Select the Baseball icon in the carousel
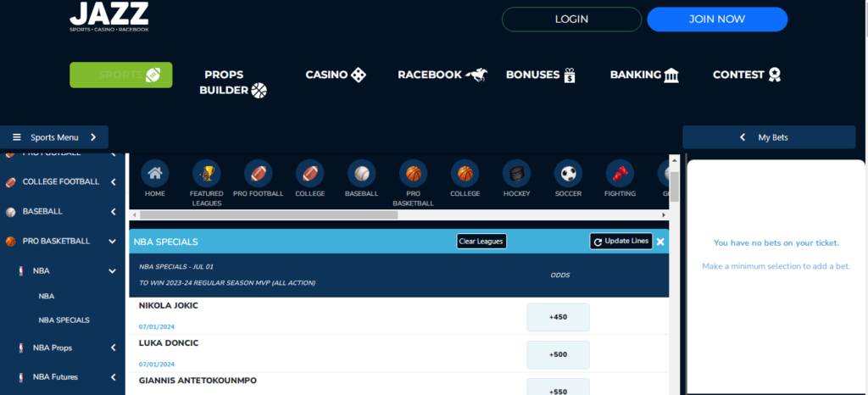Screen dimensions: 868x395 point(361,174)
